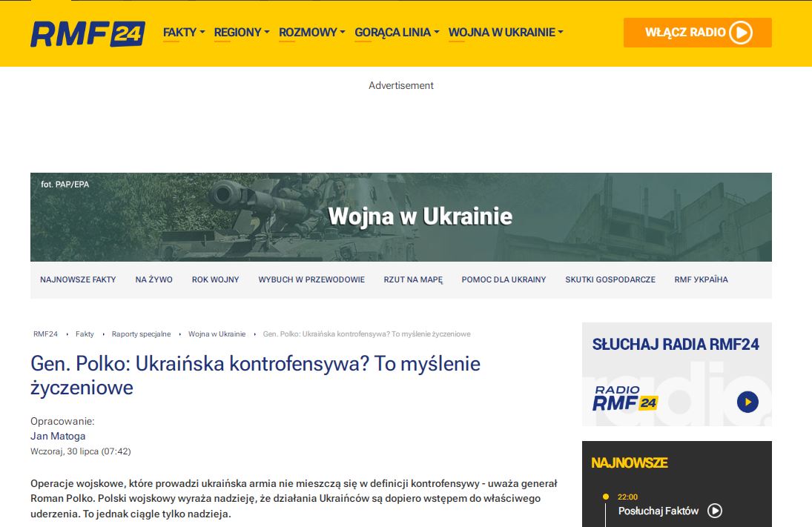Expand the Rozmowy menu
This screenshot has height=527, width=812.
pyautogui.click(x=311, y=33)
